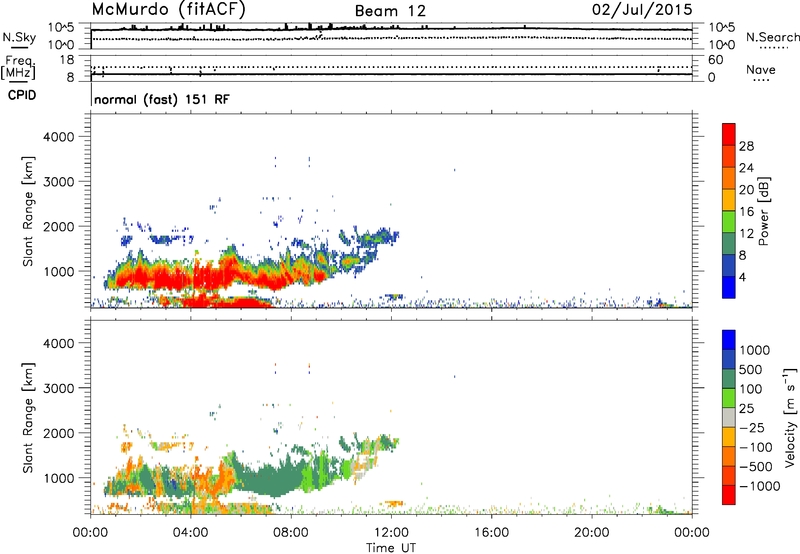Click the '-500' tick on Velocity colorbar
Image resolution: width=800 pixels, height=554 pixels.
756,467
